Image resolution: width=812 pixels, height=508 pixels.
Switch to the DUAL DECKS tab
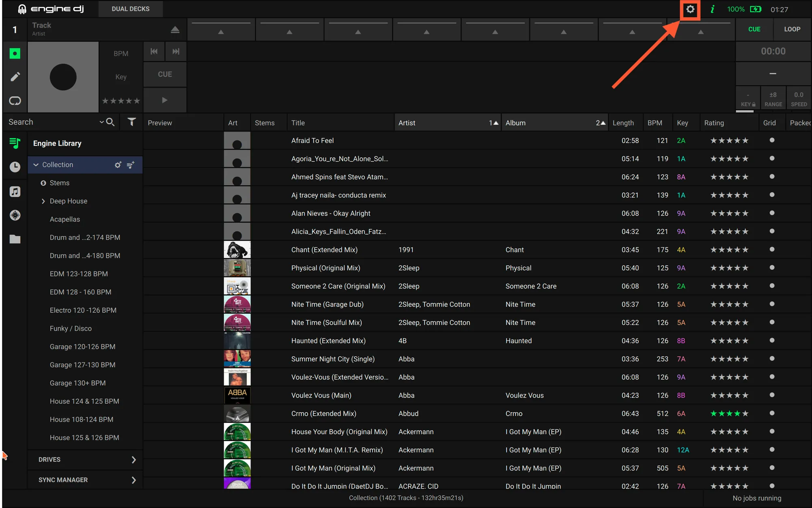[130, 9]
